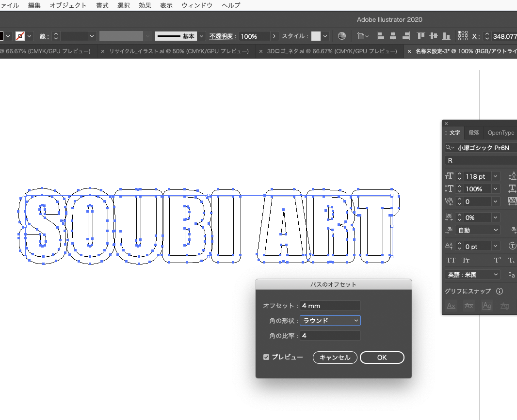Click the x-height glyph snap icon

pyautogui.click(x=469, y=306)
